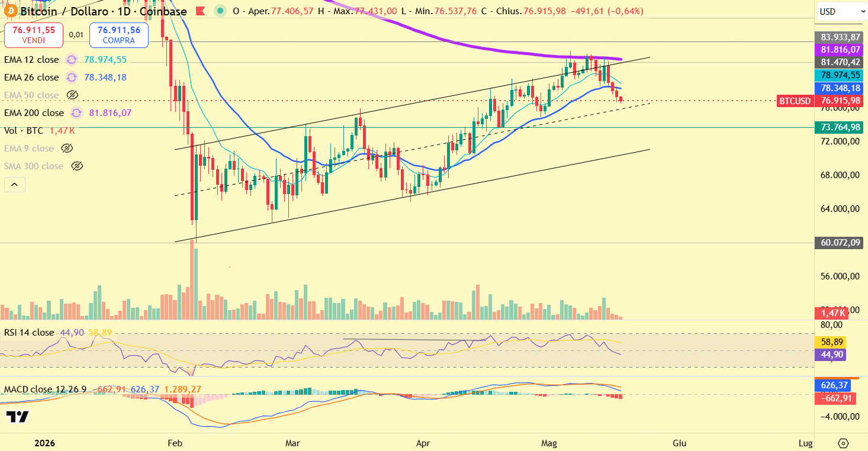
Task: Click the 60.072,09 price label
Action: pyautogui.click(x=840, y=243)
